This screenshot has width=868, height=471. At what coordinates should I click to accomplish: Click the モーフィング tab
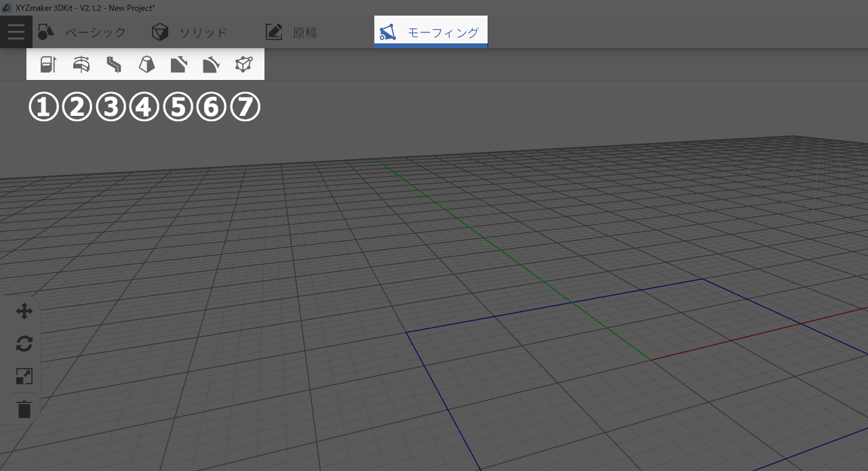click(430, 33)
